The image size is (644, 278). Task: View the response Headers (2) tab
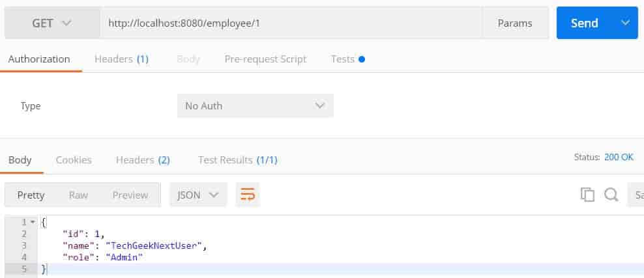[143, 160]
